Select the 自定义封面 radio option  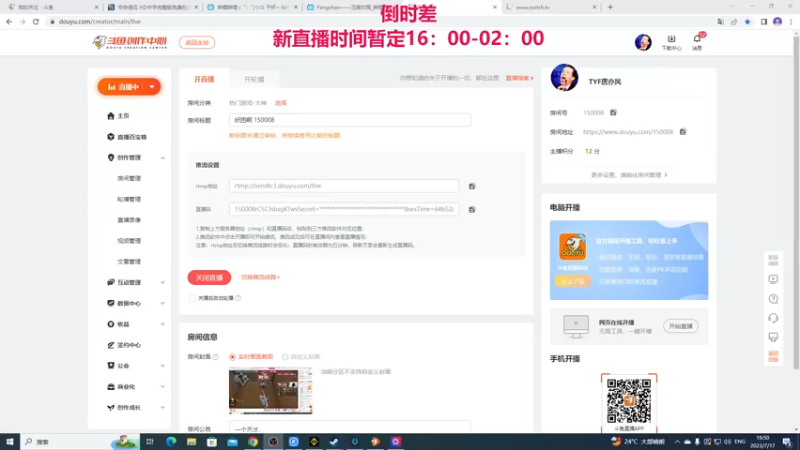(285, 357)
